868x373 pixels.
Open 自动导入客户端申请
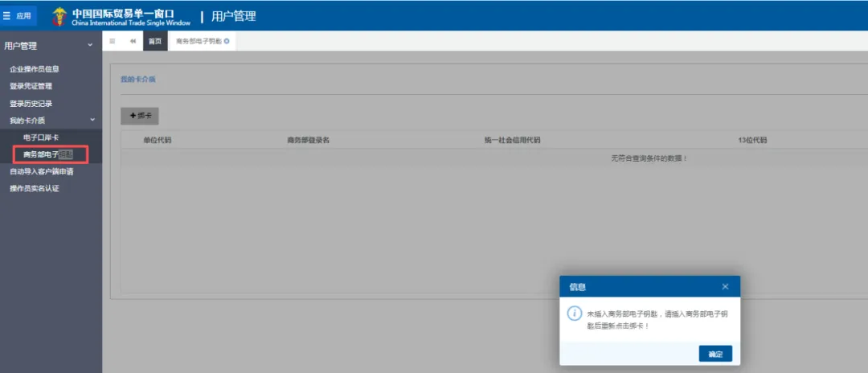(42, 171)
